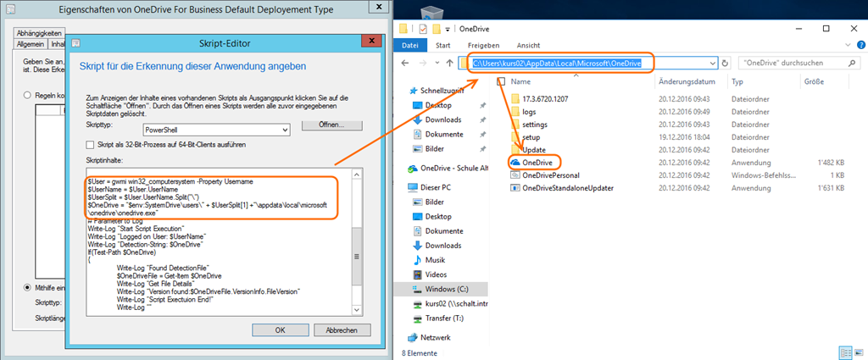Viewport: 868px width, 360px height.
Task: Open the Freigeben ribbon tab
Action: coord(482,45)
